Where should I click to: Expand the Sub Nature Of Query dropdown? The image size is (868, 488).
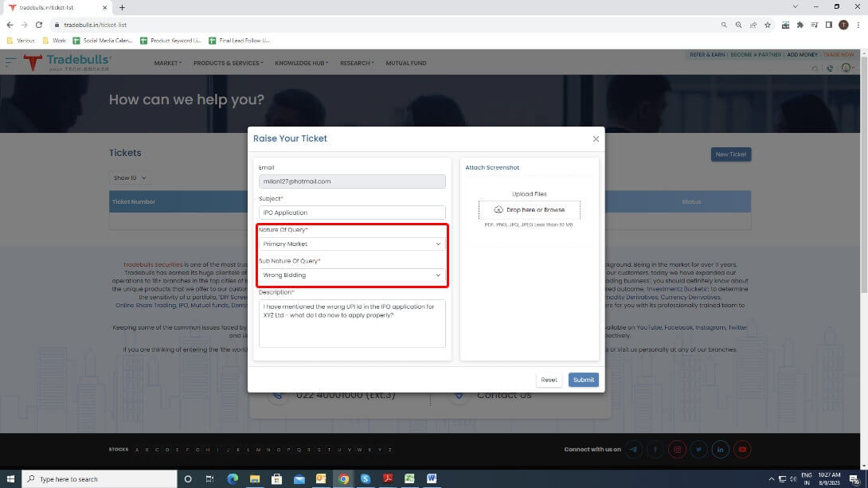tap(351, 275)
